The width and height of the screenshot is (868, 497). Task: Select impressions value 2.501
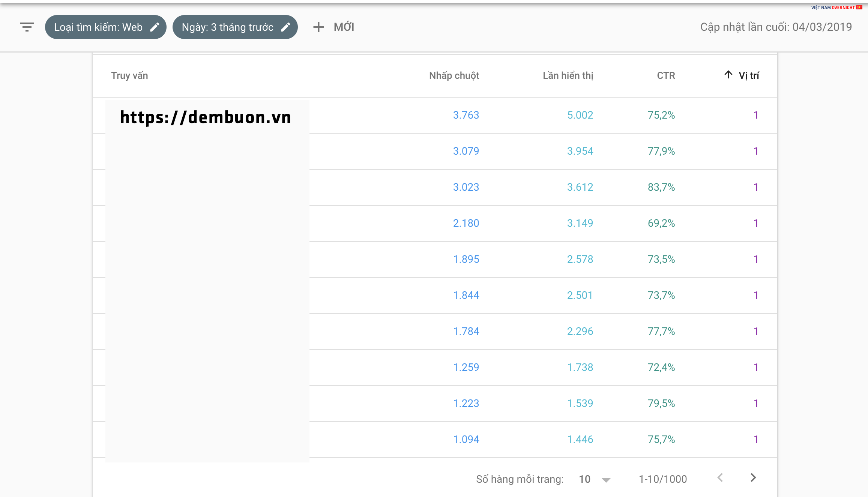tap(580, 295)
